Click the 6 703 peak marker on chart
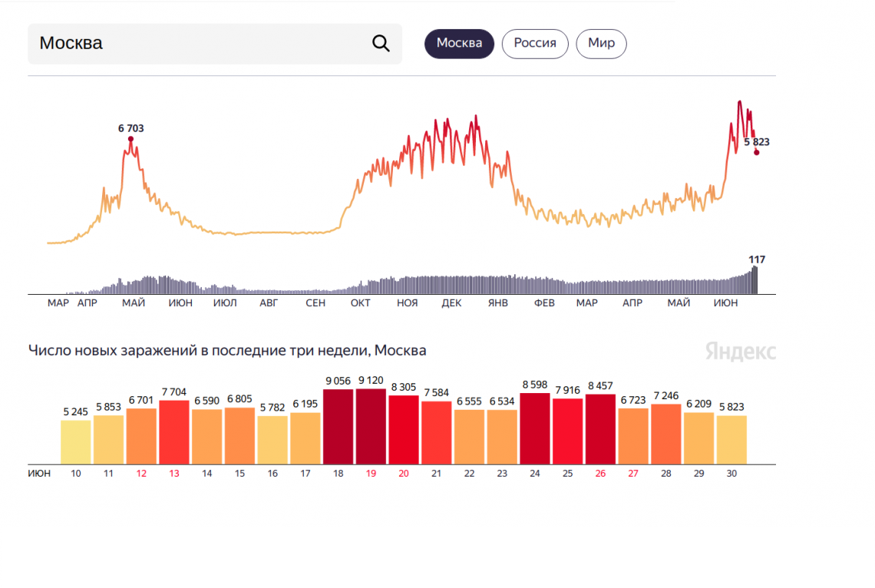 (130, 139)
